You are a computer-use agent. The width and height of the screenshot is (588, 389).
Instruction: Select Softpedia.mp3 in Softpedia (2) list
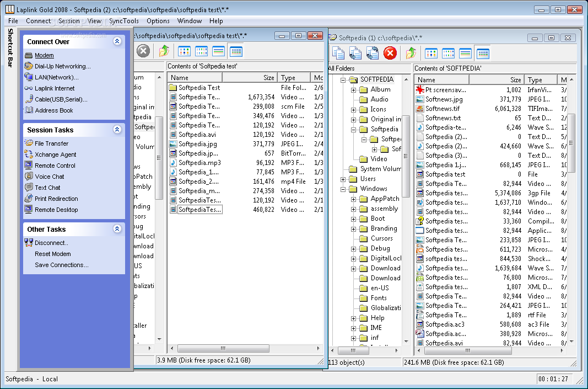(x=199, y=163)
